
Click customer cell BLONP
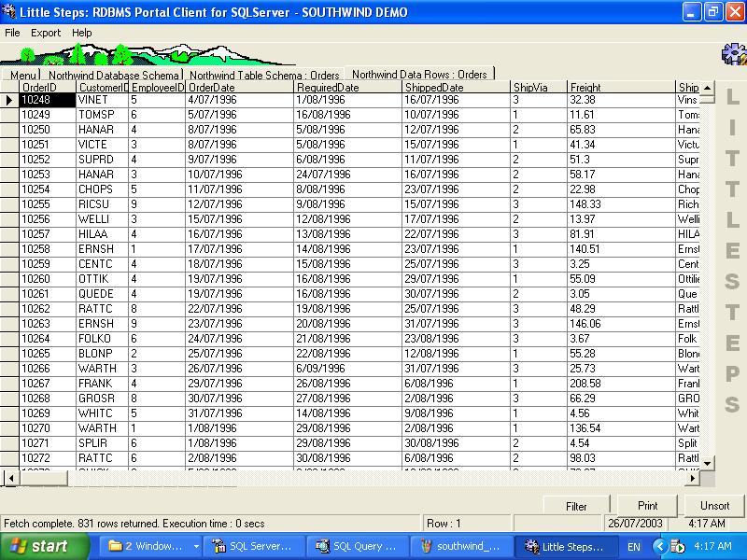[102, 354]
